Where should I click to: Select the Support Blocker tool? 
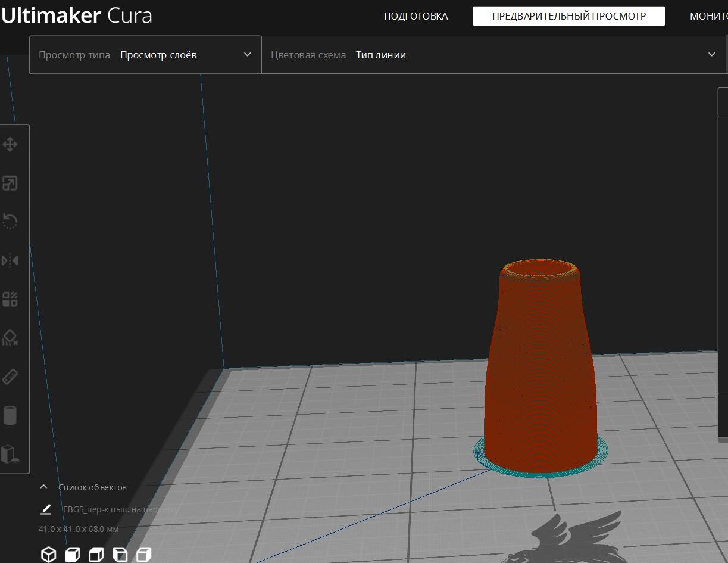coord(10,338)
